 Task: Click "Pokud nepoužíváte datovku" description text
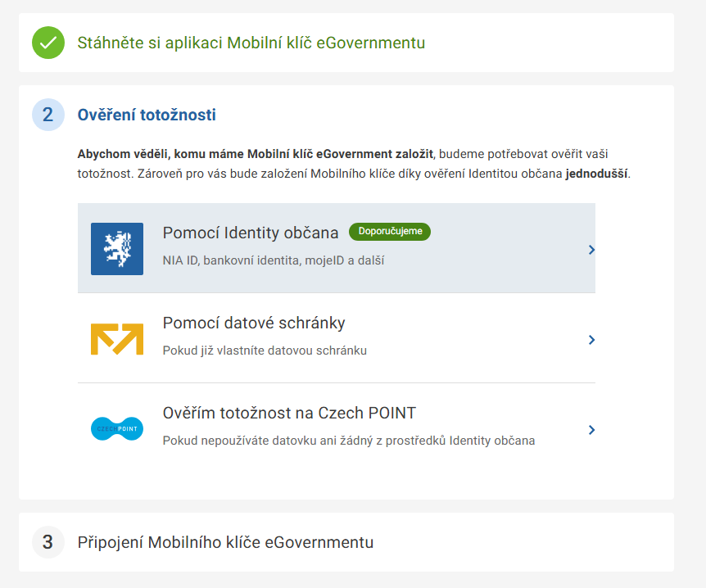coord(349,441)
